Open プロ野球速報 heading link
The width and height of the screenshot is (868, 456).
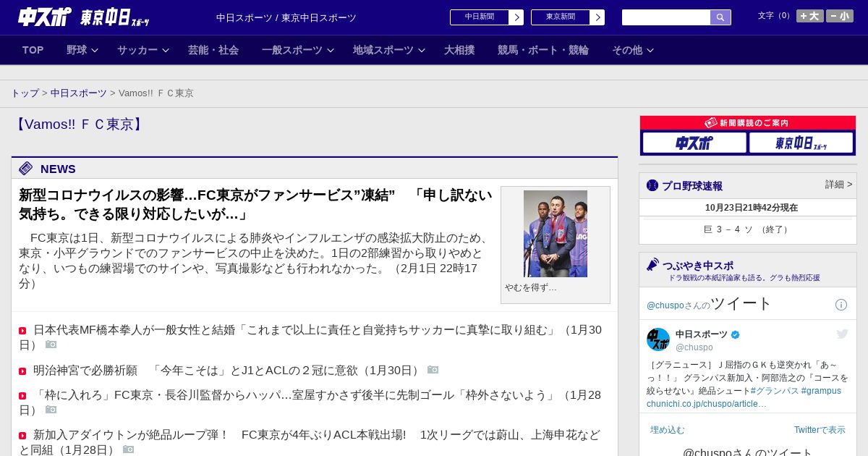point(692,186)
